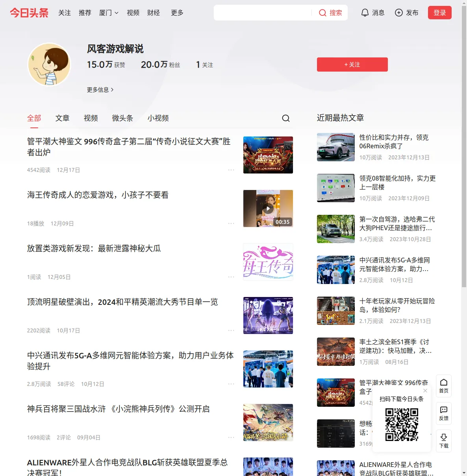Click the 风客游戏解说 profile avatar
The image size is (467, 476).
click(49, 65)
